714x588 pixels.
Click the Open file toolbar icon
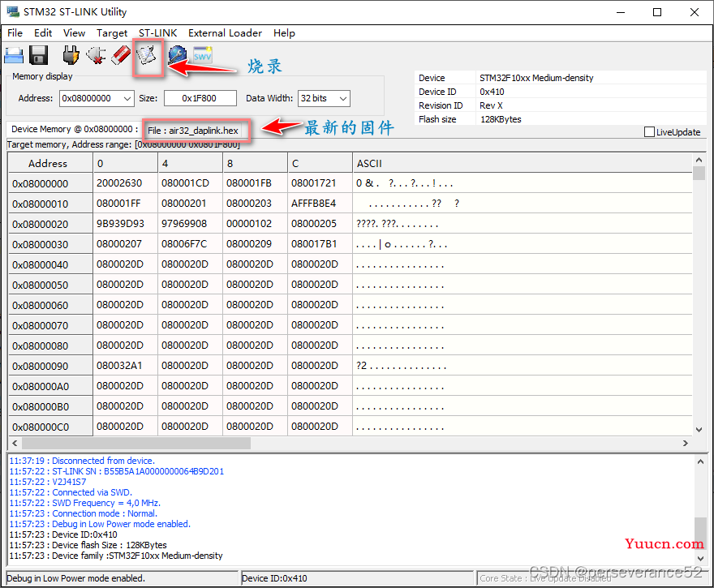point(14,55)
